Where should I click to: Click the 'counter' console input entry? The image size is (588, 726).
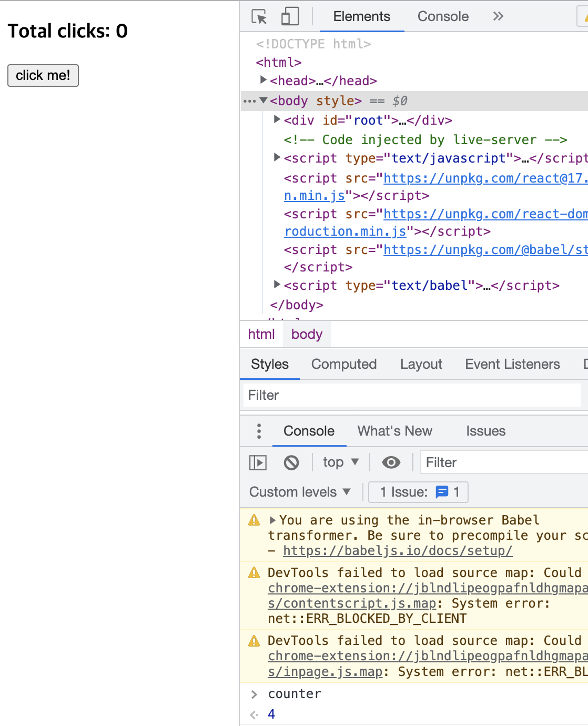pos(295,694)
